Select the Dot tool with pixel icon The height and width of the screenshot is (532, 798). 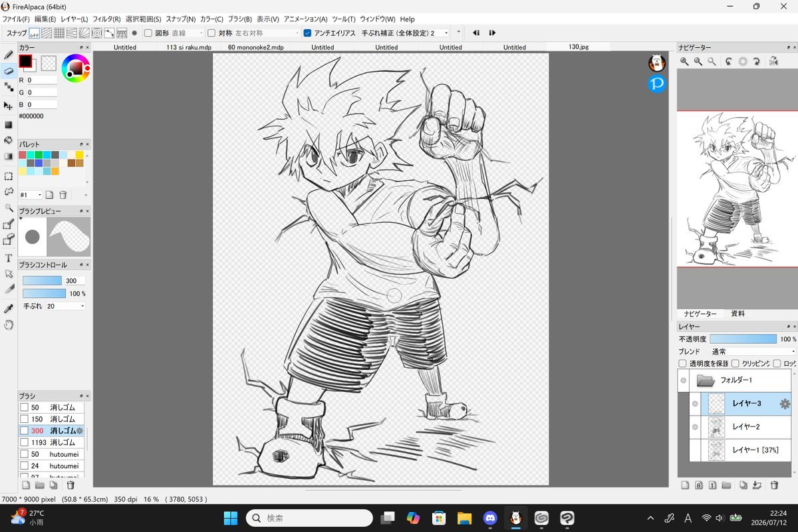(x=9, y=86)
